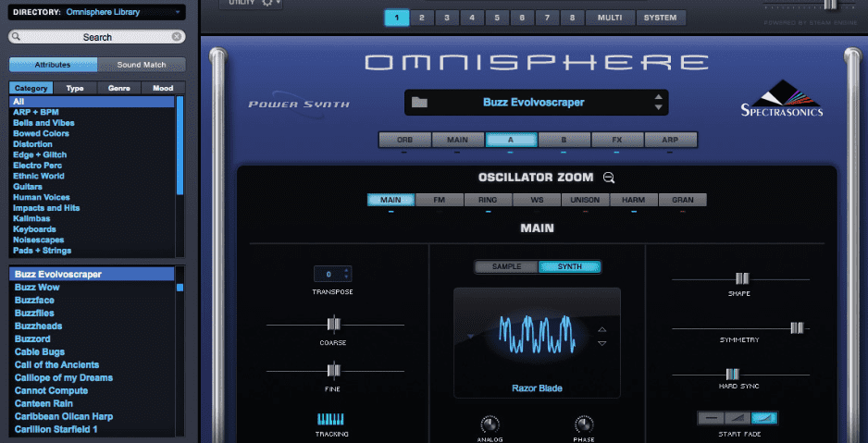Open the WS waveshaper tab
This screenshot has width=868, height=443.
point(537,200)
